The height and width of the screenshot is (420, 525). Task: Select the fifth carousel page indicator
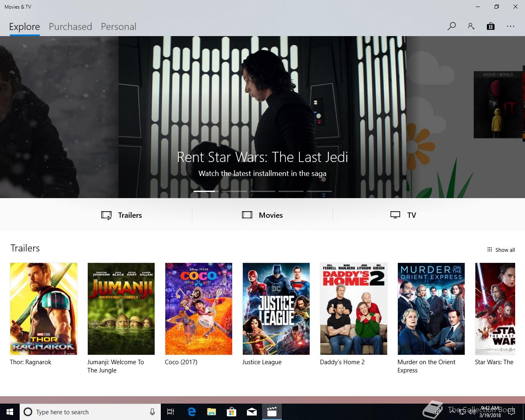coord(319,191)
